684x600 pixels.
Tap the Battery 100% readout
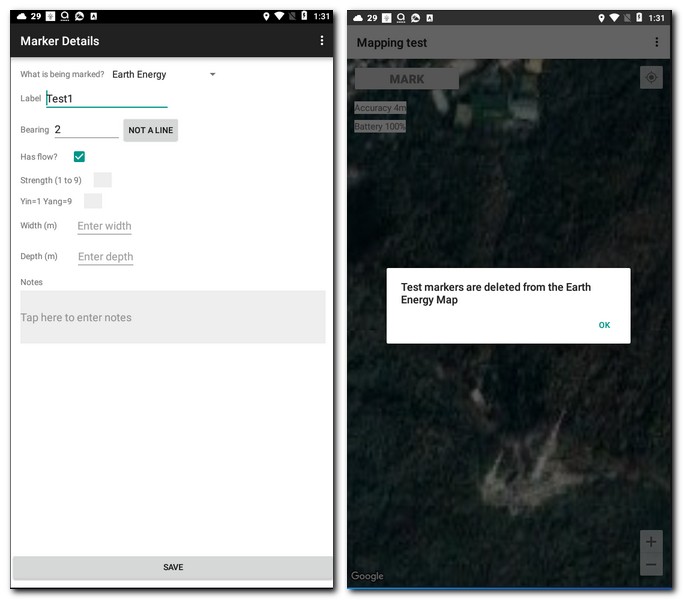(x=380, y=127)
